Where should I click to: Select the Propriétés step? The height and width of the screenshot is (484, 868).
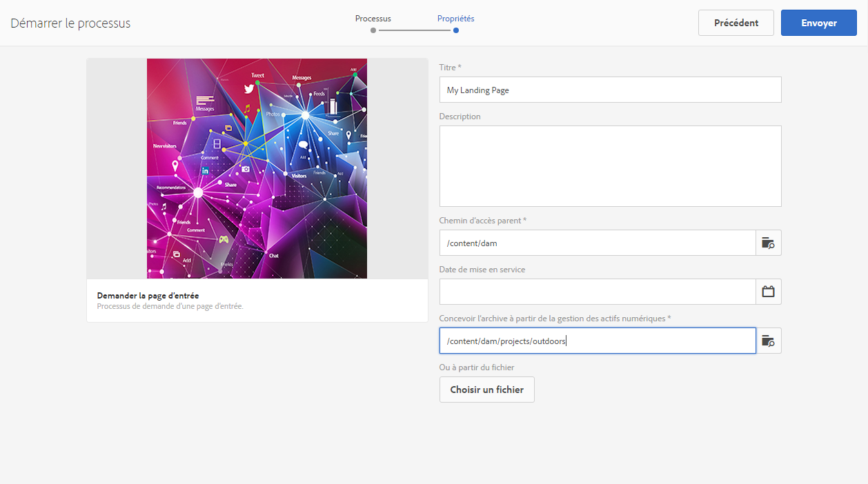(456, 23)
